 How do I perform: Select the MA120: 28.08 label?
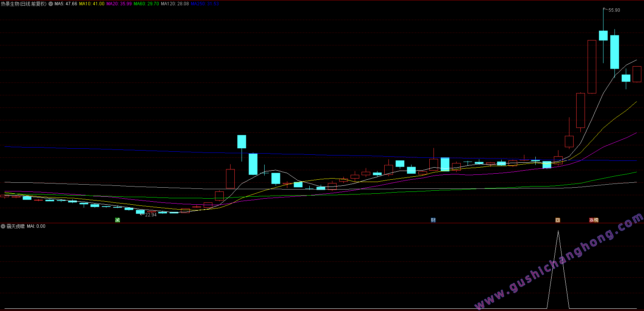click(175, 4)
